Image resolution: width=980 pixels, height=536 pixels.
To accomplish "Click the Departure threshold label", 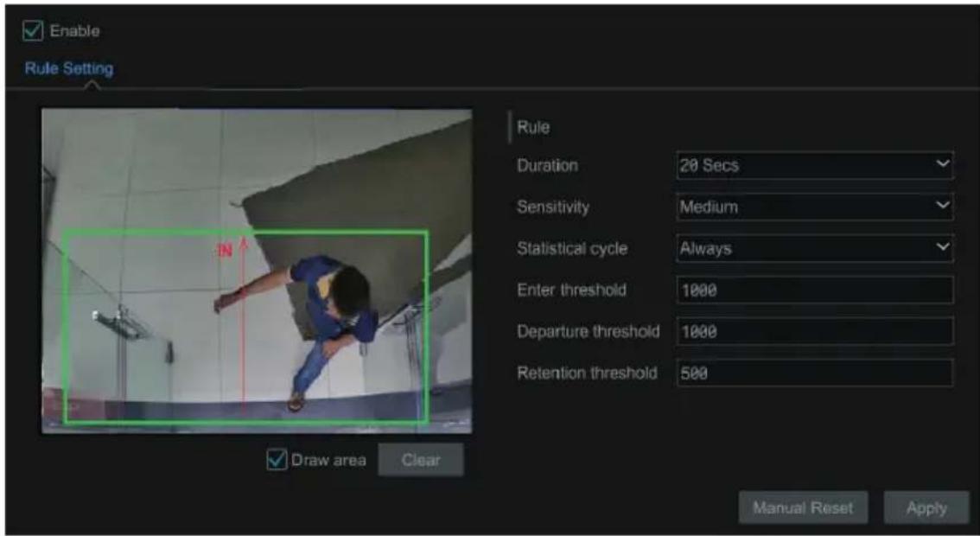I will pos(589,331).
